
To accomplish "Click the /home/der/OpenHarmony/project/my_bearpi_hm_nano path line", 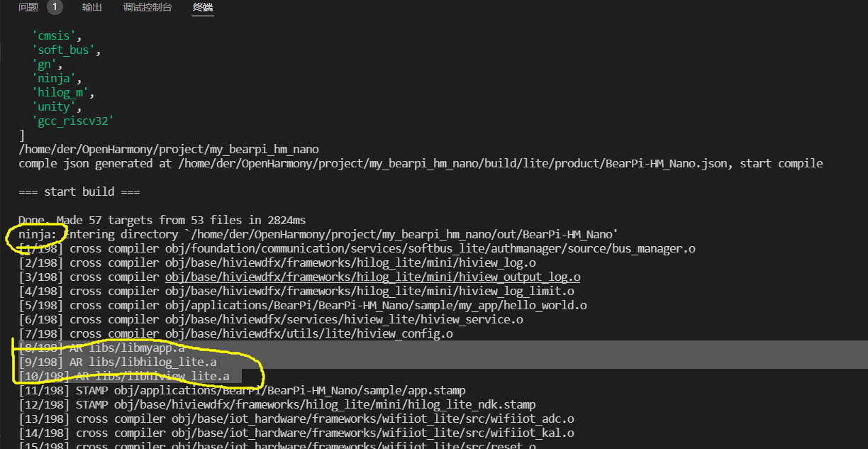I will (x=169, y=149).
